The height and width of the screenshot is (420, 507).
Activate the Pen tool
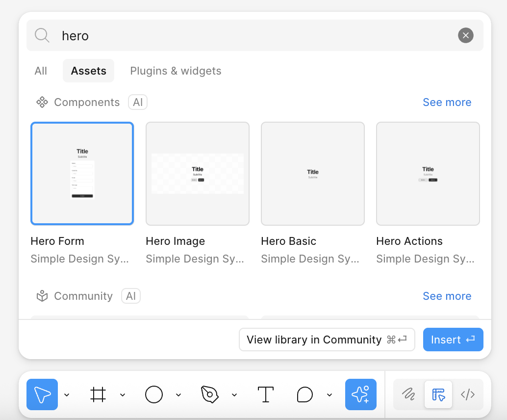tap(209, 394)
